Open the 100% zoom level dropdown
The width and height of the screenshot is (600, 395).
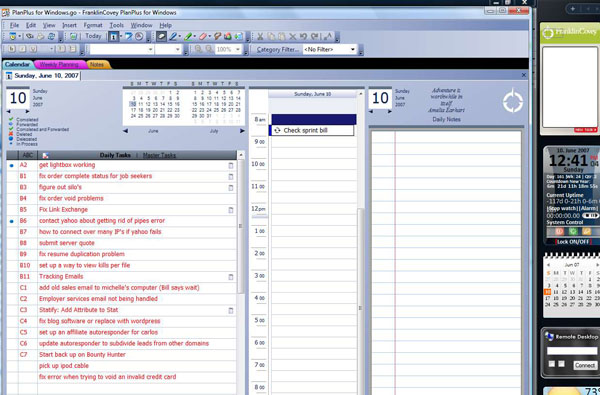(x=228, y=49)
